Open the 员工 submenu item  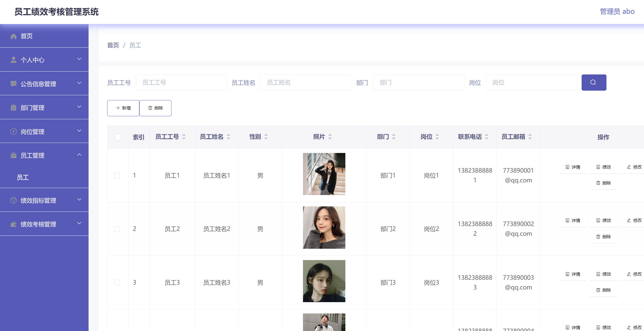(23, 177)
